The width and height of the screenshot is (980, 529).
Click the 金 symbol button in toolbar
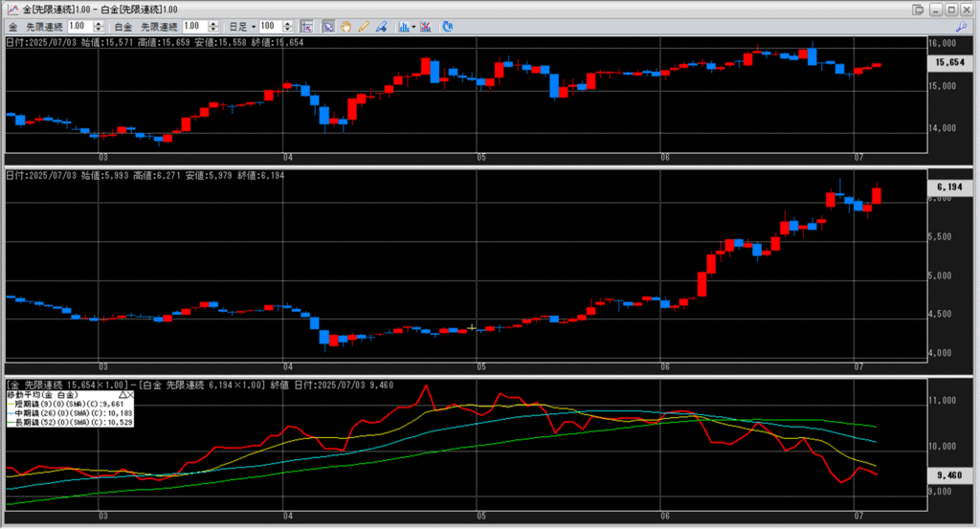tap(13, 26)
